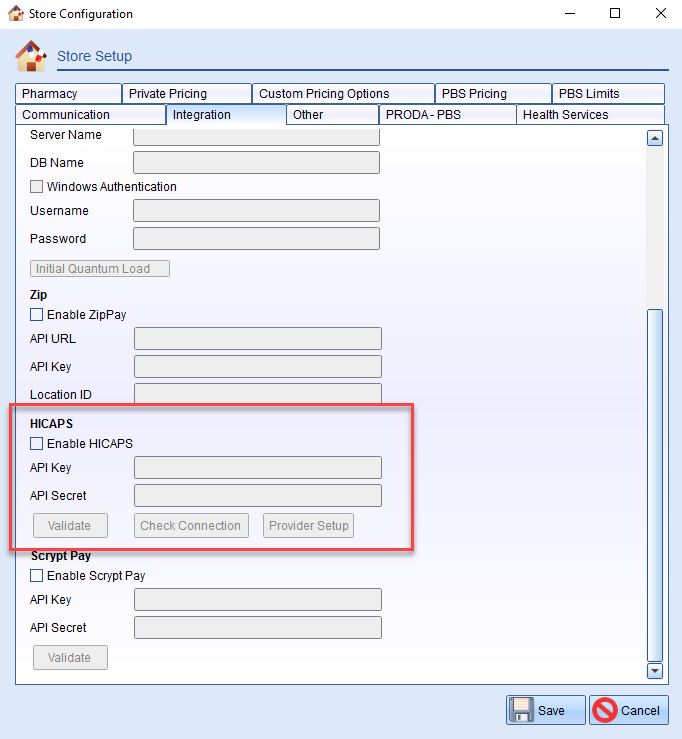Click the DB Name input field
Image resolution: width=682 pixels, height=739 pixels.
(256, 163)
